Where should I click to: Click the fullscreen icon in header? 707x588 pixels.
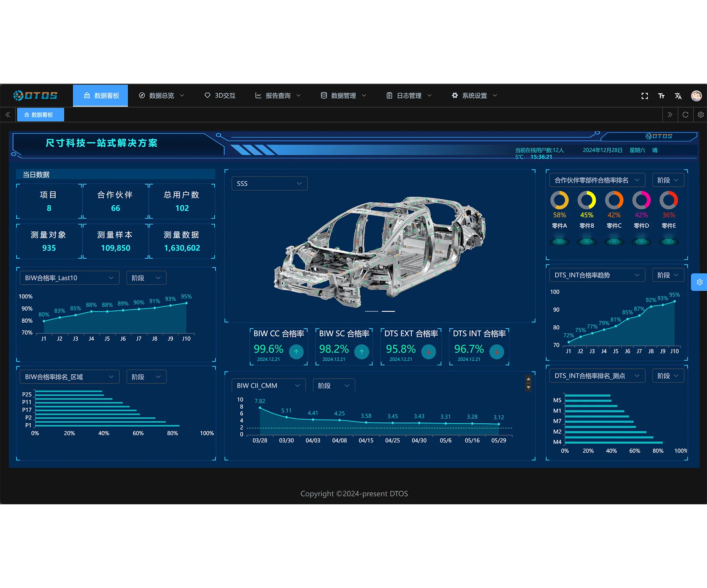[x=644, y=96]
